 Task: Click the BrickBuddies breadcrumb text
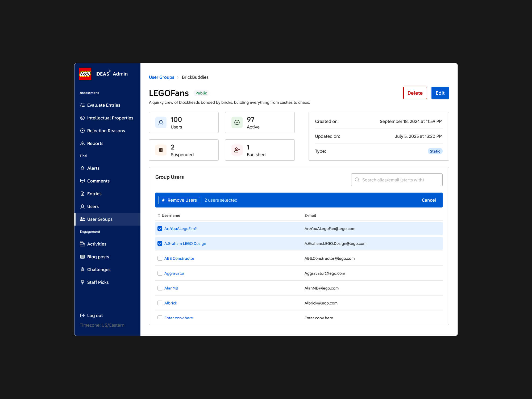195,77
